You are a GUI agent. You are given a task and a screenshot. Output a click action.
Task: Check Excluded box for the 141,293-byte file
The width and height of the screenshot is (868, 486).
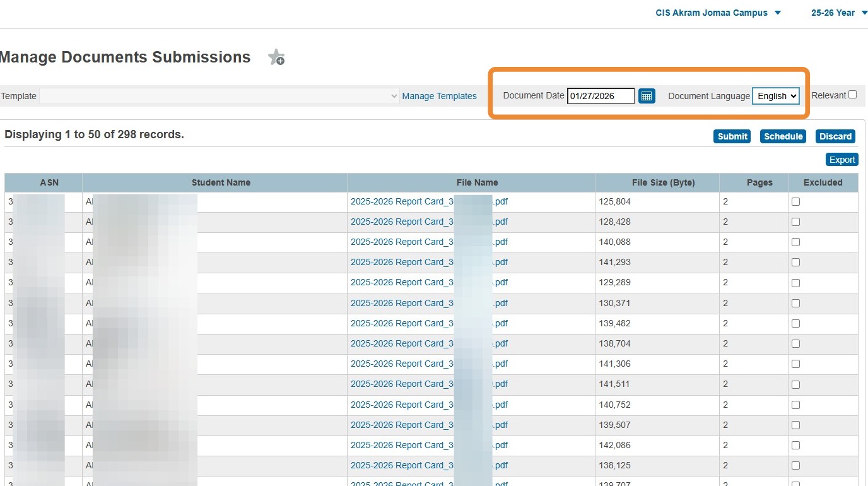point(795,263)
